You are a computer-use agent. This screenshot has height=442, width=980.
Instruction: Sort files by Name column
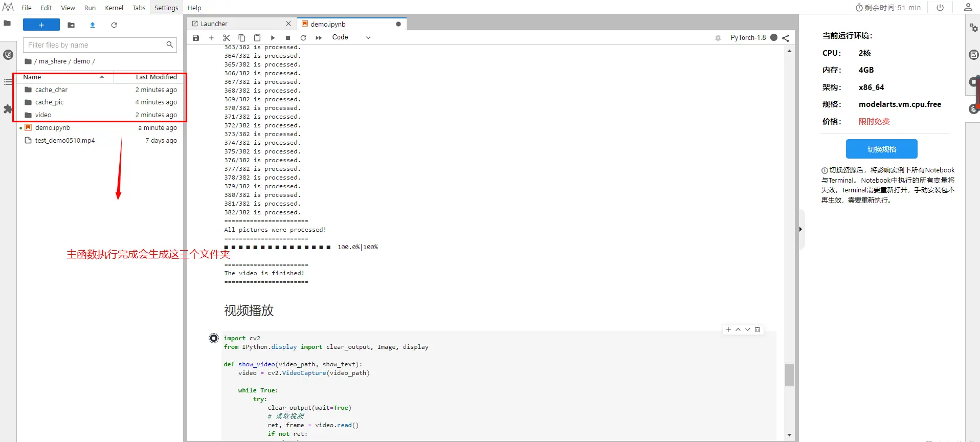click(x=64, y=77)
